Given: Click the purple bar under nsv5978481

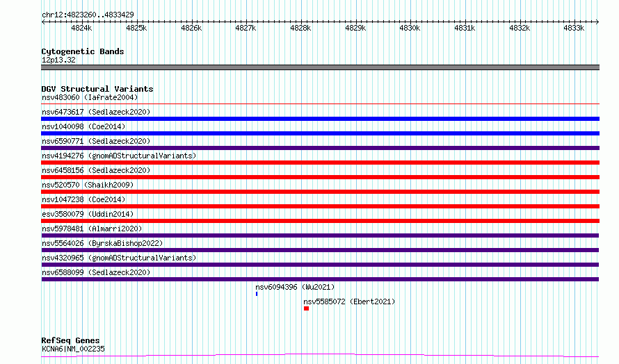Looking at the screenshot, I should (320, 235).
